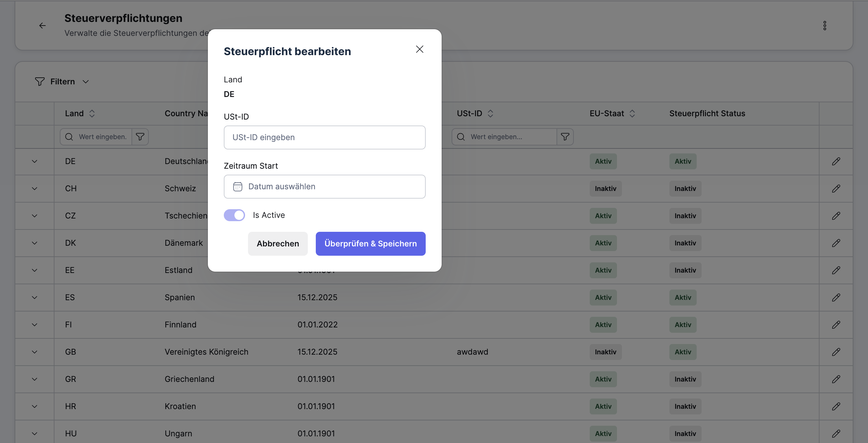Screen dimensions: 868x443
Task: Click the USt-ID eingeben input field
Action: 324,137
